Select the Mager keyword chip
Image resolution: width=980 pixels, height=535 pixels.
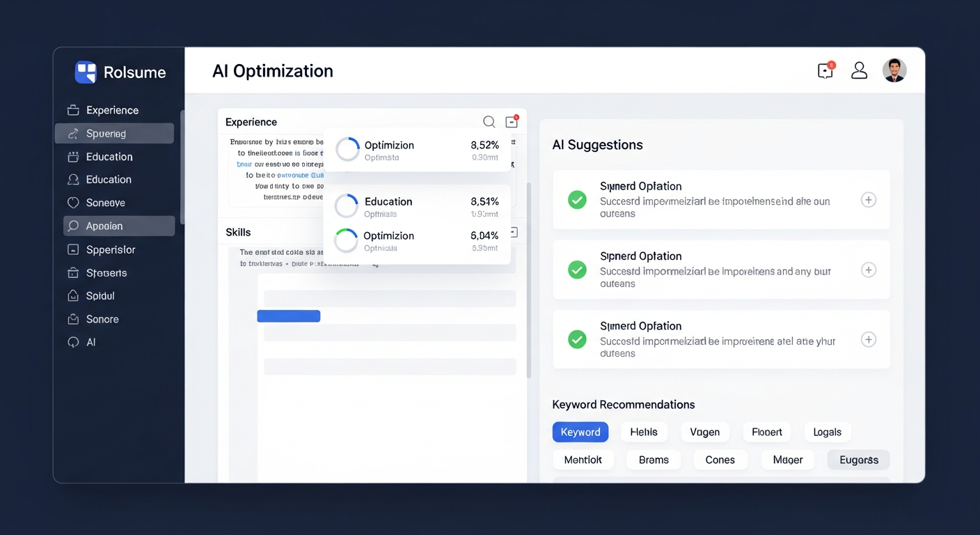(x=788, y=460)
